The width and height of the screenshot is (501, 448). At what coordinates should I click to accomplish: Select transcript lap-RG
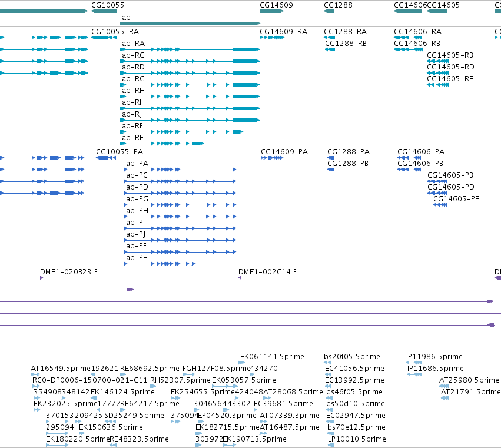click(132, 79)
